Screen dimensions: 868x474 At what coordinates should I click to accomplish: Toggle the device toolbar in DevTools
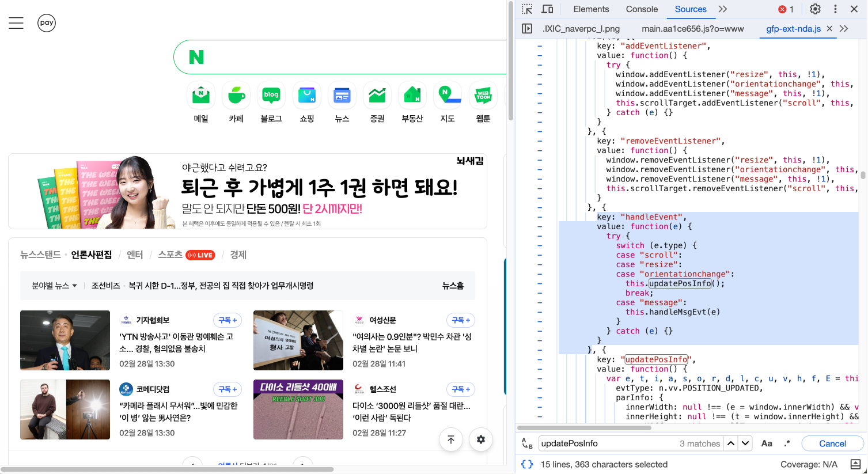tap(547, 9)
